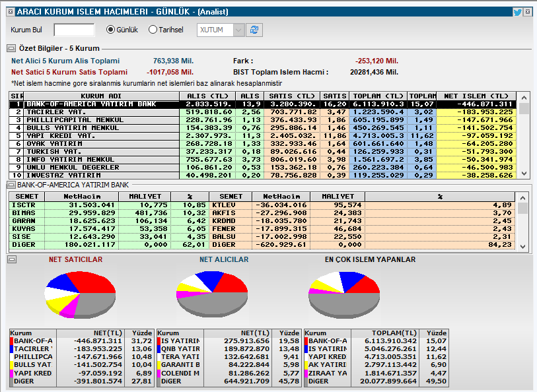
Task: Click the EN ÇOK ISLEM YAPANLAR pie chart
Action: (x=344, y=294)
